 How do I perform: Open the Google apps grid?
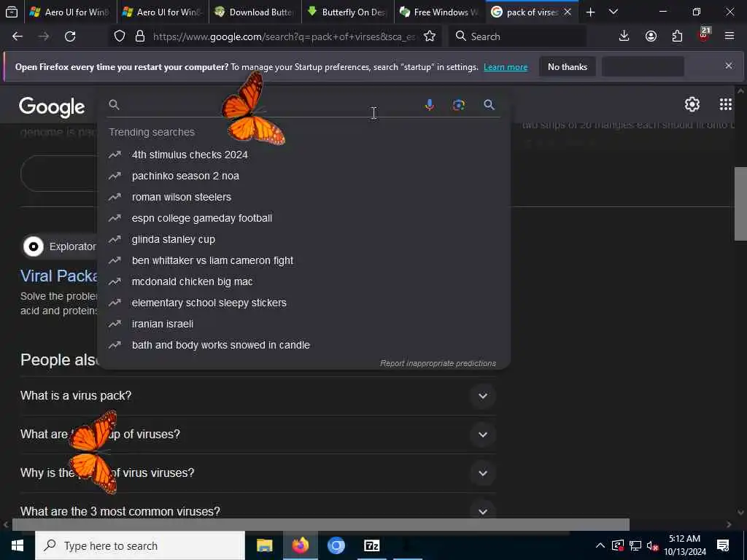[726, 104]
